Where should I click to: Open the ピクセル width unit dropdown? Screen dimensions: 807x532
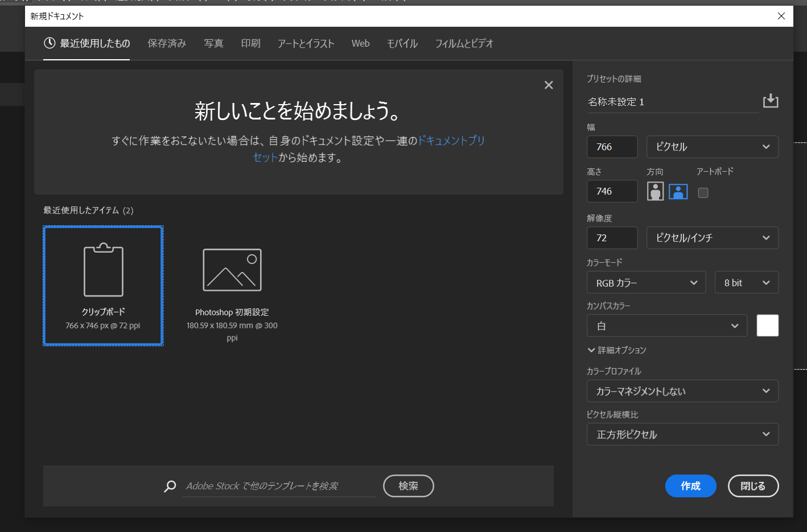(712, 147)
